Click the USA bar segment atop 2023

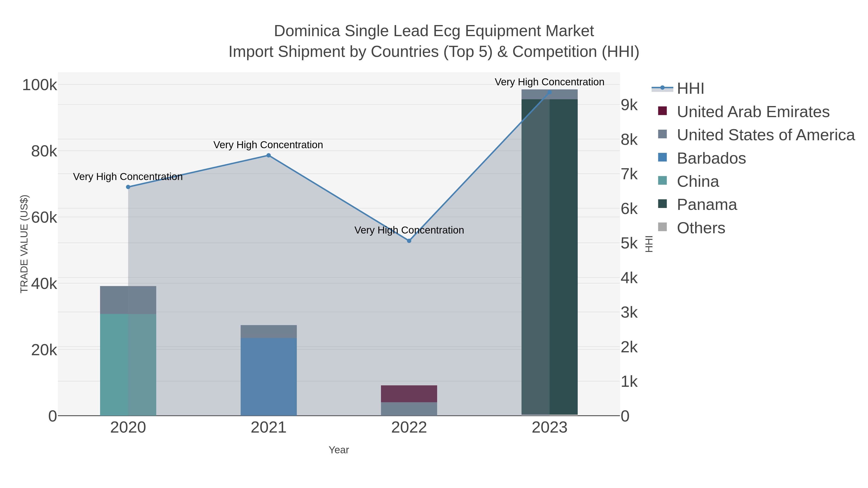click(x=549, y=94)
